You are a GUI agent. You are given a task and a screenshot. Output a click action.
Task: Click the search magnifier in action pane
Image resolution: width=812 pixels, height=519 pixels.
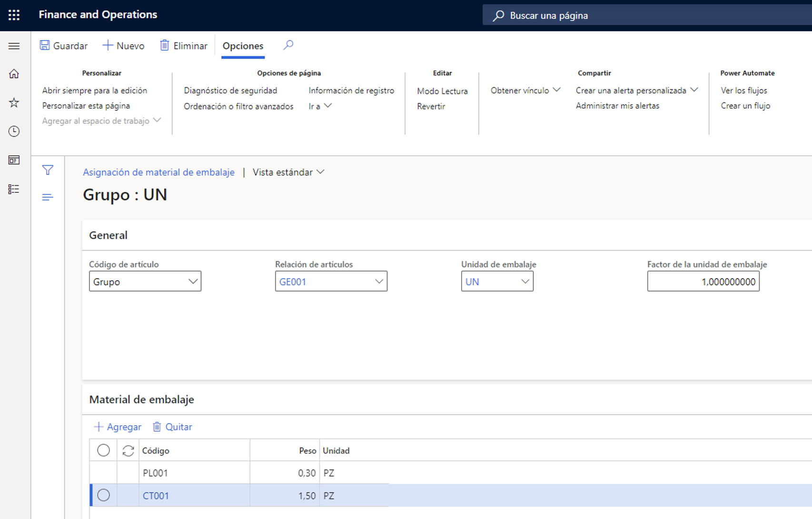(288, 45)
